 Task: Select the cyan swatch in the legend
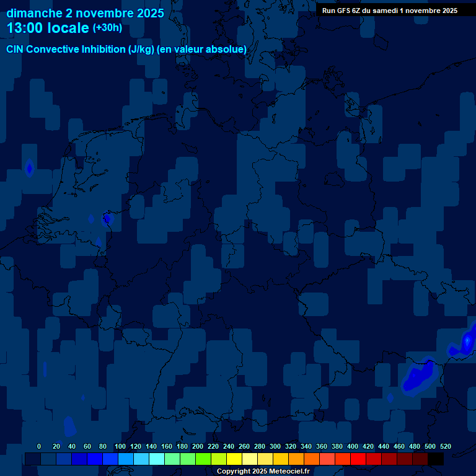click(x=157, y=459)
